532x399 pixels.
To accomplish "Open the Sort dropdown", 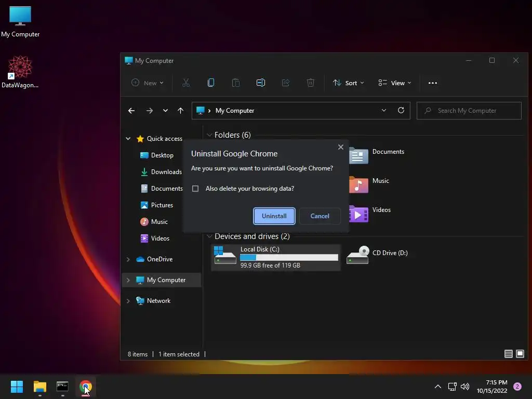I will (x=348, y=83).
